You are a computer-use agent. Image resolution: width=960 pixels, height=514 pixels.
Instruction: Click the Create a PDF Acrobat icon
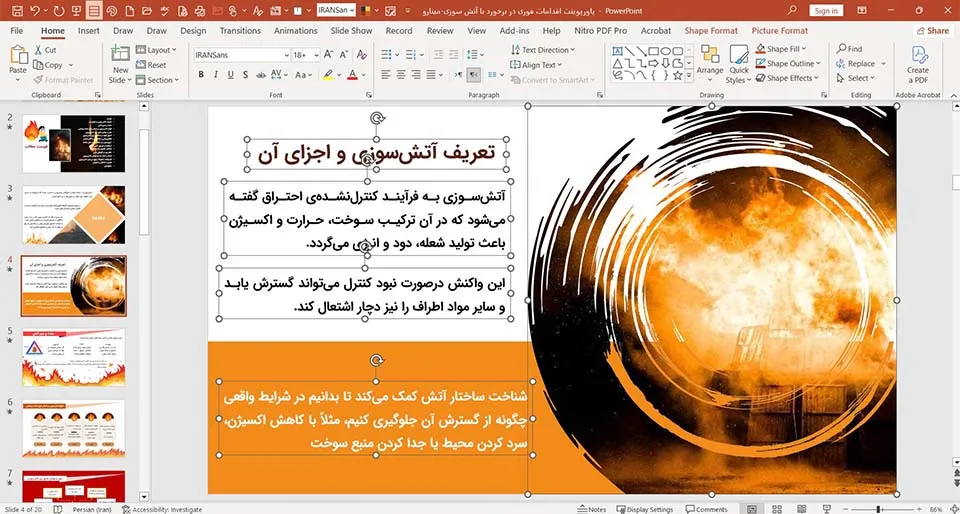(x=918, y=56)
